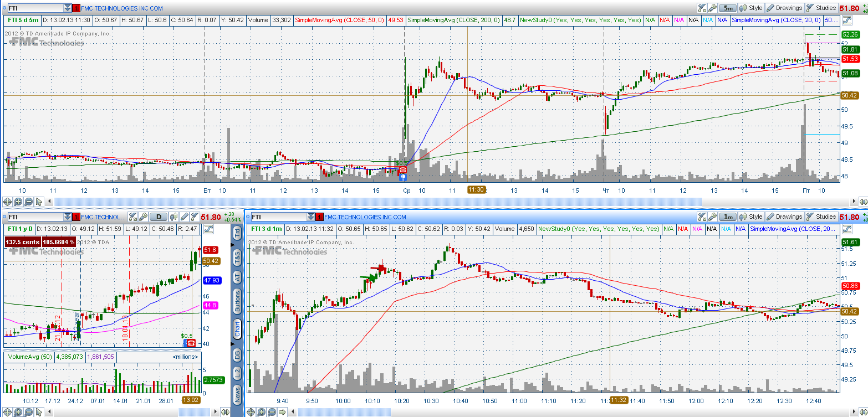The height and width of the screenshot is (417, 868).
Task: Expand the FTI symbol dropdown on top chart
Action: [x=68, y=8]
